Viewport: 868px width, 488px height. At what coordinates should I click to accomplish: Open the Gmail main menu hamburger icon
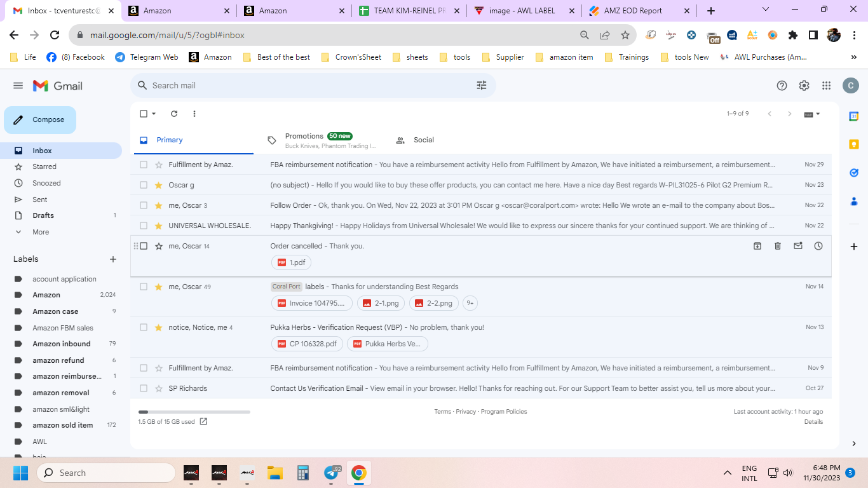pyautogui.click(x=18, y=86)
